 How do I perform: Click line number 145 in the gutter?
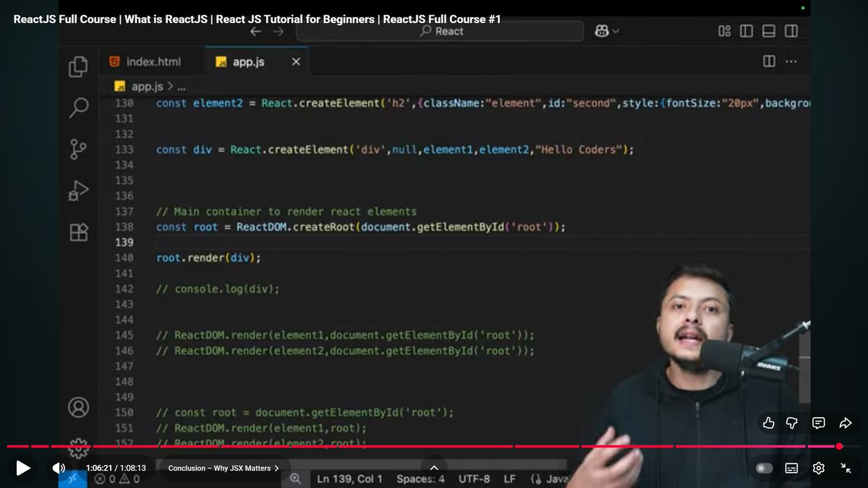pyautogui.click(x=124, y=335)
